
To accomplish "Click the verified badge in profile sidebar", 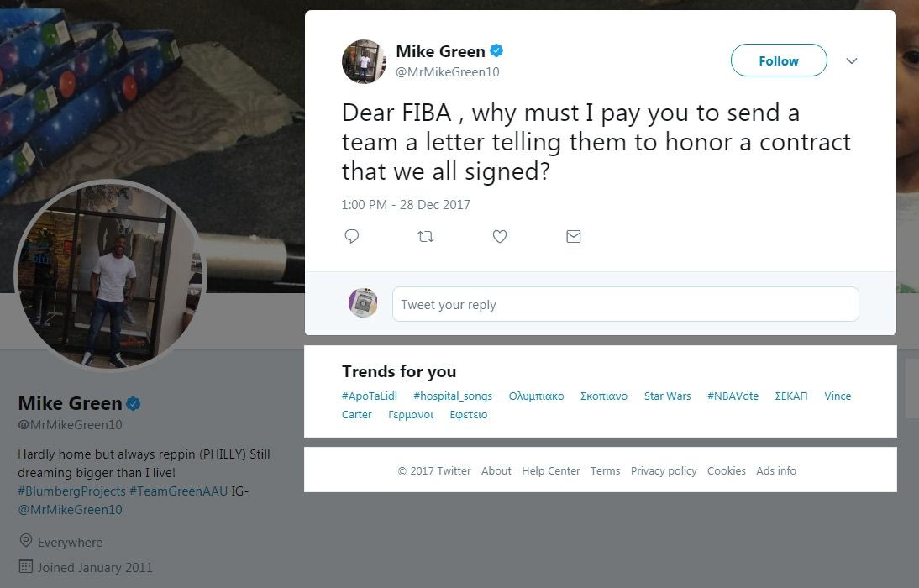I will 133,403.
